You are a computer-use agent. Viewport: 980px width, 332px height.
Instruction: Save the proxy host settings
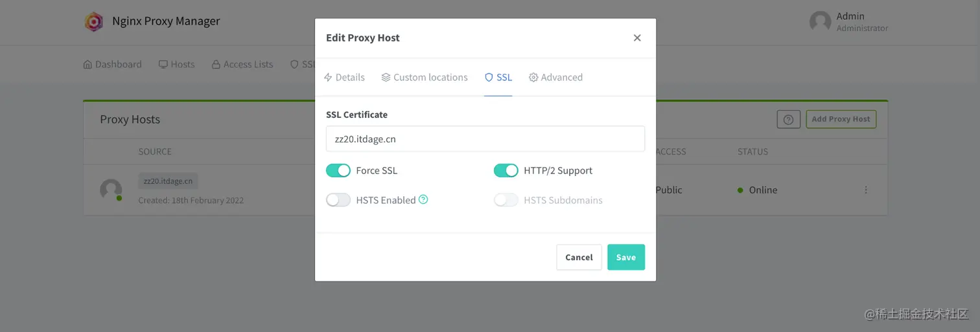coord(626,257)
